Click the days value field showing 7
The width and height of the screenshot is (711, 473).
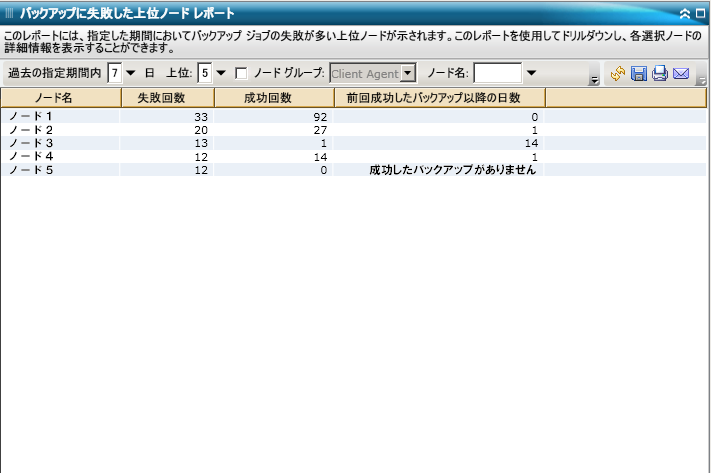click(x=115, y=73)
